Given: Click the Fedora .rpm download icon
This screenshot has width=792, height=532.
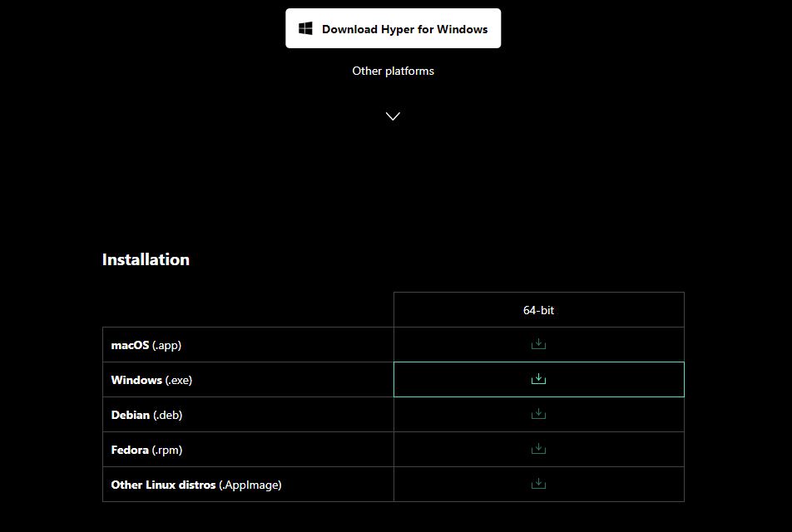Looking at the screenshot, I should click(538, 449).
